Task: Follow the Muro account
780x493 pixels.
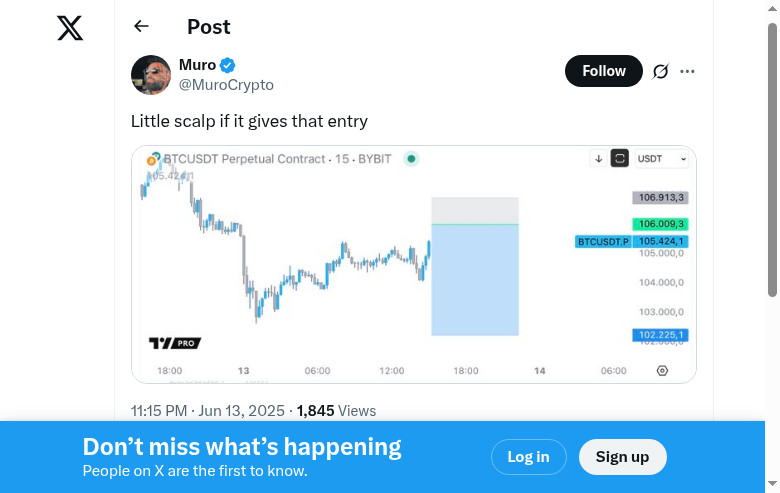Action: click(604, 71)
